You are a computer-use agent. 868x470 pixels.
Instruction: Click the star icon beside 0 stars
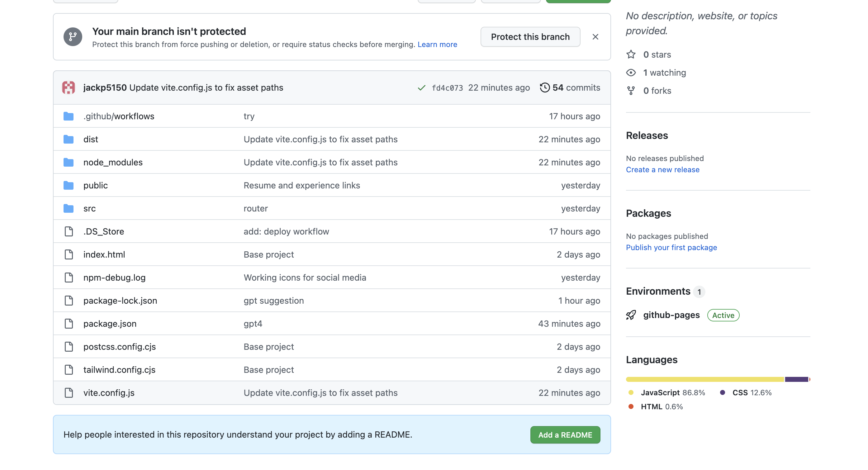[630, 55]
